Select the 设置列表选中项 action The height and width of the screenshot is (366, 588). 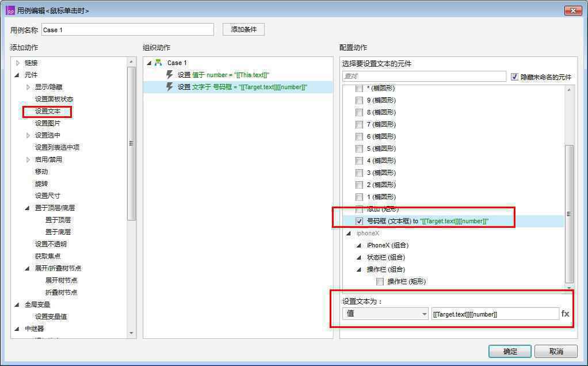[57, 147]
